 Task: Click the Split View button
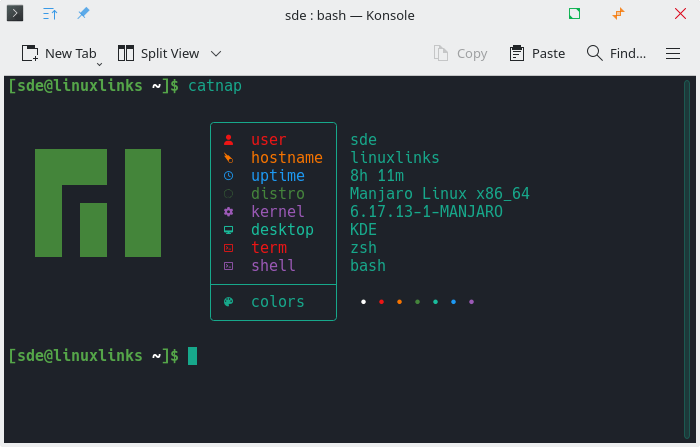pos(158,53)
